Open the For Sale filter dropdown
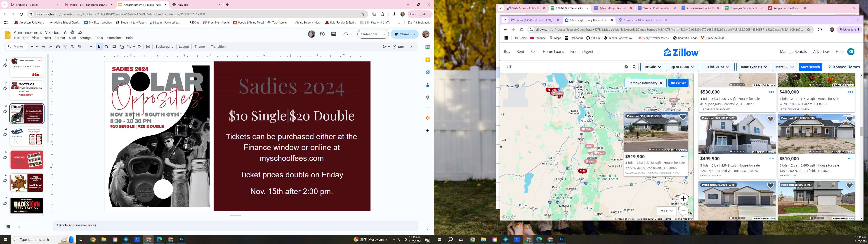Screen dimensions: 868x244 tap(652, 67)
